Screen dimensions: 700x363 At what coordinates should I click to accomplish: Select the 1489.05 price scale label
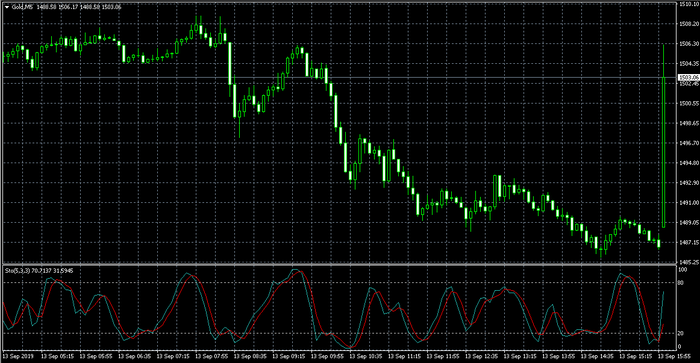(x=689, y=222)
